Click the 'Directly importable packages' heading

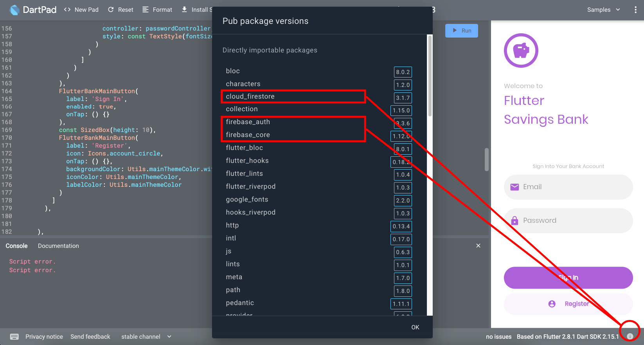[x=270, y=50]
